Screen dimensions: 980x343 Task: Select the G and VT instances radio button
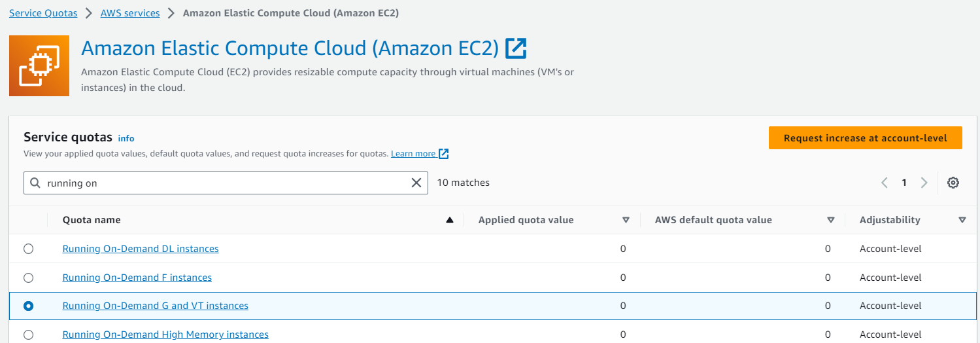(x=28, y=306)
